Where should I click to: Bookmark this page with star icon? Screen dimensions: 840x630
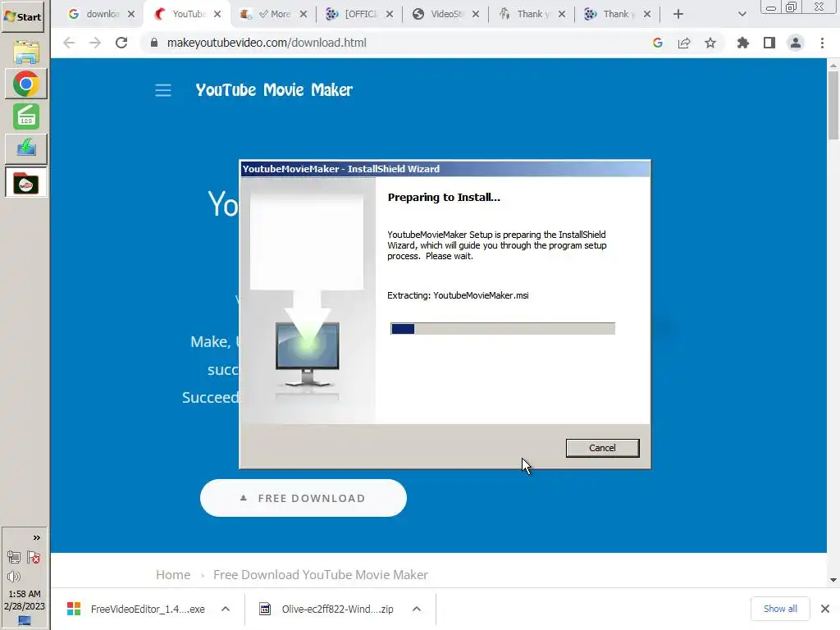pos(710,43)
